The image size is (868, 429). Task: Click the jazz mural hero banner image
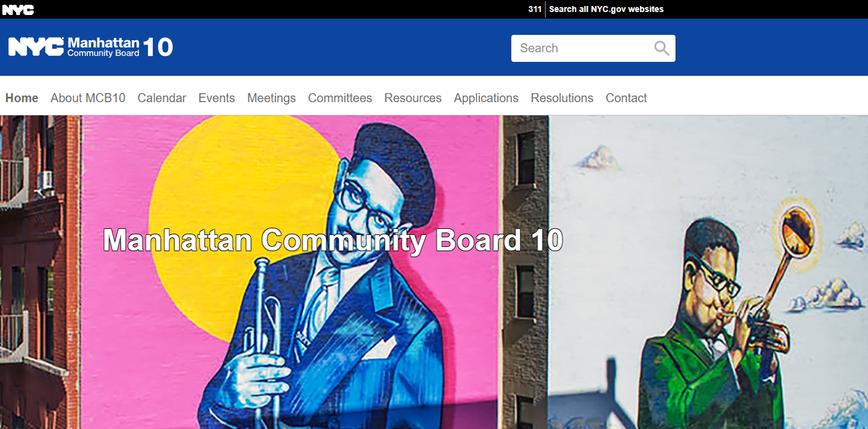[433, 300]
